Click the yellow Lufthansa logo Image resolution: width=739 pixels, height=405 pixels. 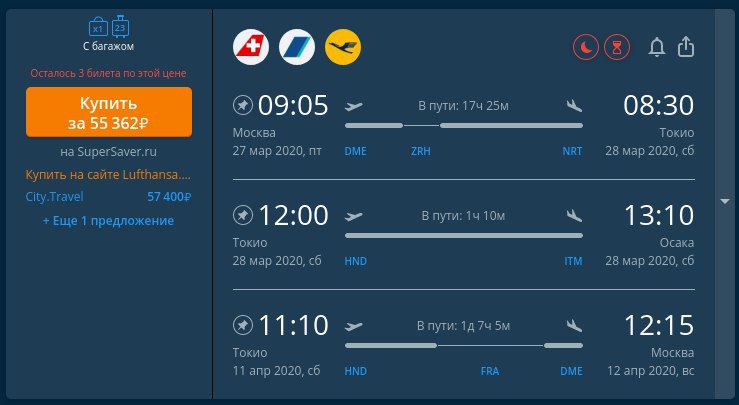point(343,47)
